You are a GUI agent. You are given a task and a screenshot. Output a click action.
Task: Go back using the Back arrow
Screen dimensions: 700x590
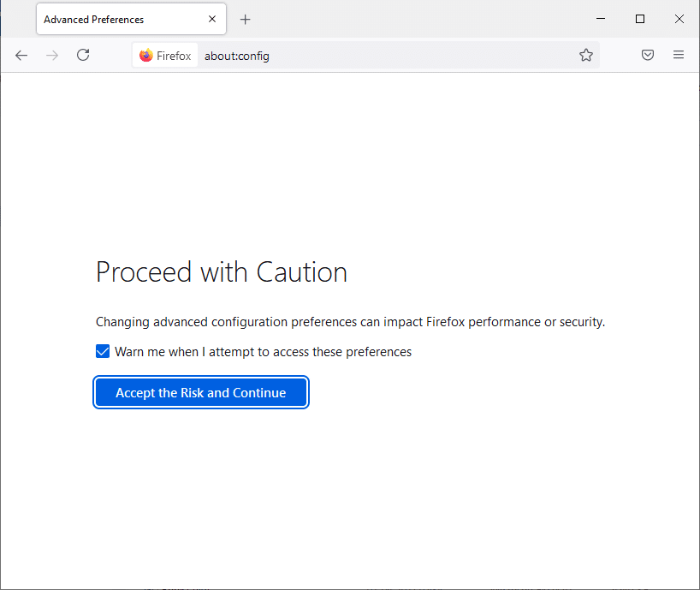click(21, 55)
